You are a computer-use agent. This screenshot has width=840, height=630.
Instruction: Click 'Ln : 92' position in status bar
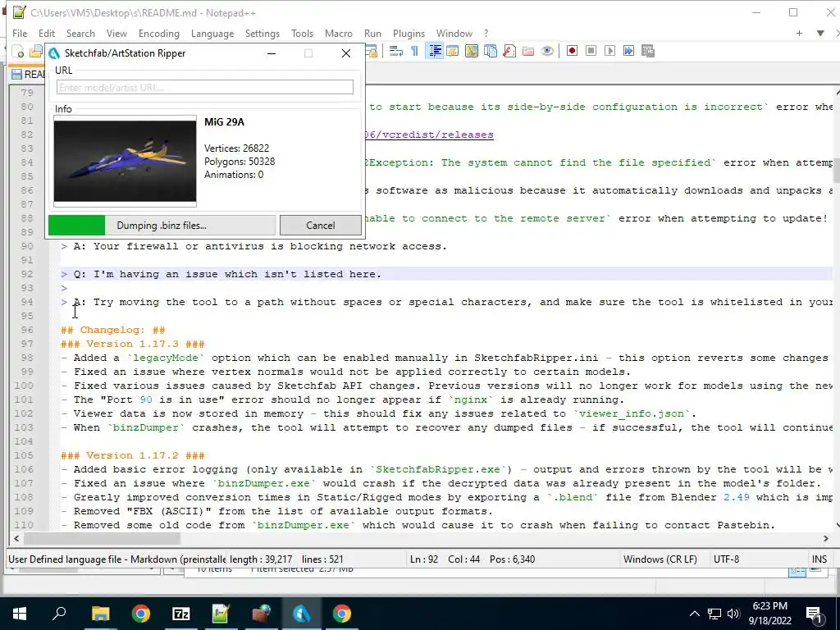coord(424,559)
